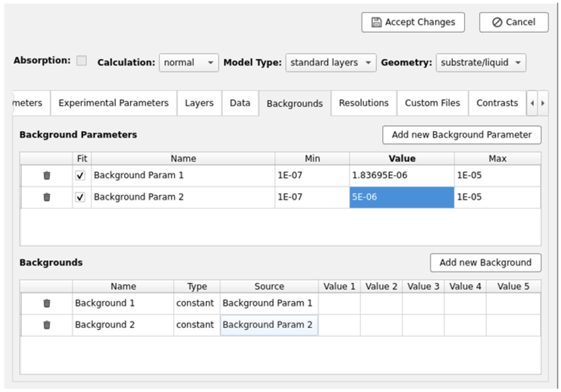The width and height of the screenshot is (561, 392).
Task: Remove Background 1 row via trash icon
Action: [47, 303]
